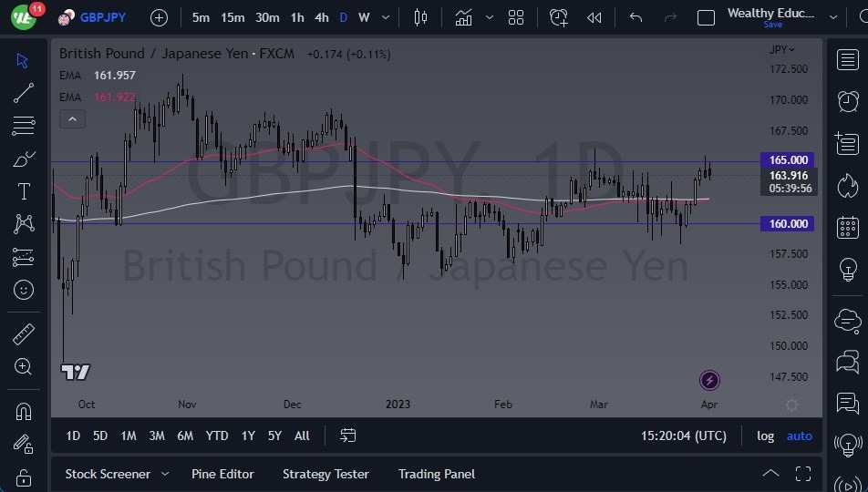This screenshot has height=492, width=868.
Task: Open the indicator templates grid
Action: pos(516,17)
